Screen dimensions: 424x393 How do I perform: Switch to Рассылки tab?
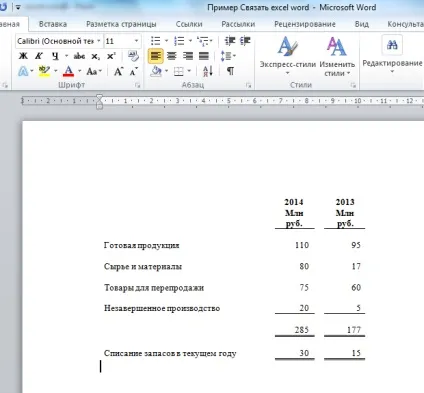click(x=238, y=24)
